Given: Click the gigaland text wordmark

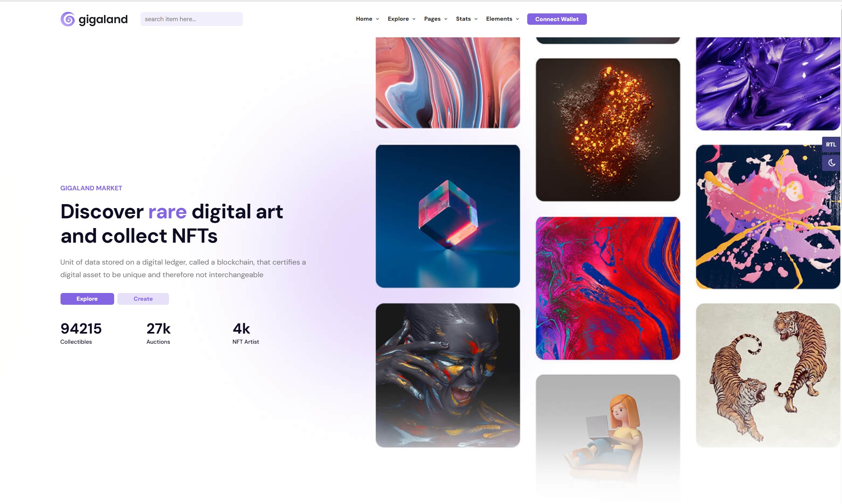Looking at the screenshot, I should [x=103, y=19].
